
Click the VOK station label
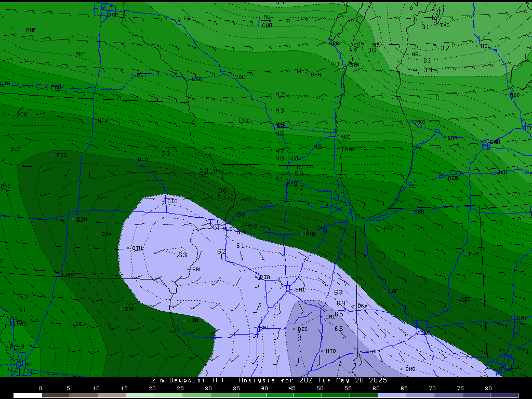[x=240, y=77]
